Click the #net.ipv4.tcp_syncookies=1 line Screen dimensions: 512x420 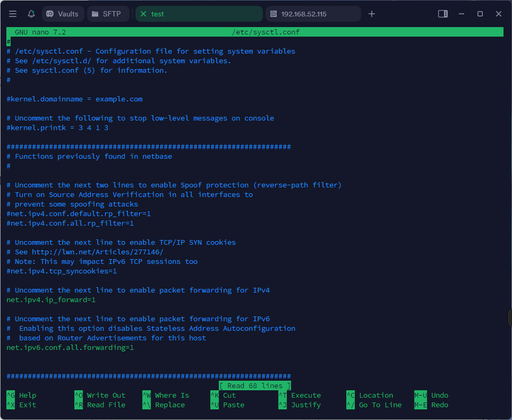[62, 271]
